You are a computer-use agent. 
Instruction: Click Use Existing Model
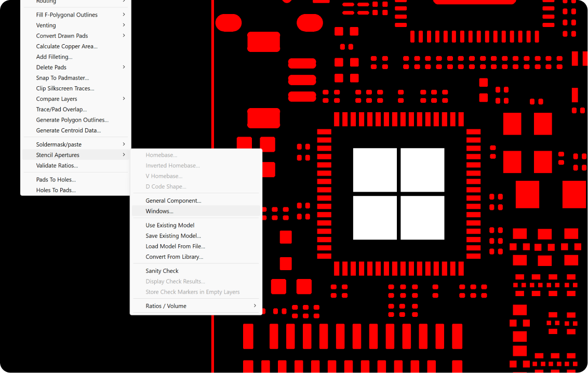tap(170, 225)
